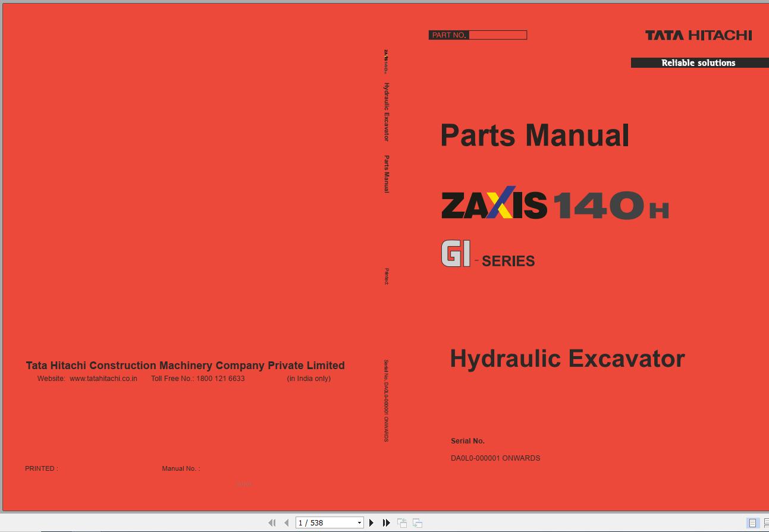Click the PART NO. field box
Image resolution: width=769 pixels, height=532 pixels.
pyautogui.click(x=478, y=35)
